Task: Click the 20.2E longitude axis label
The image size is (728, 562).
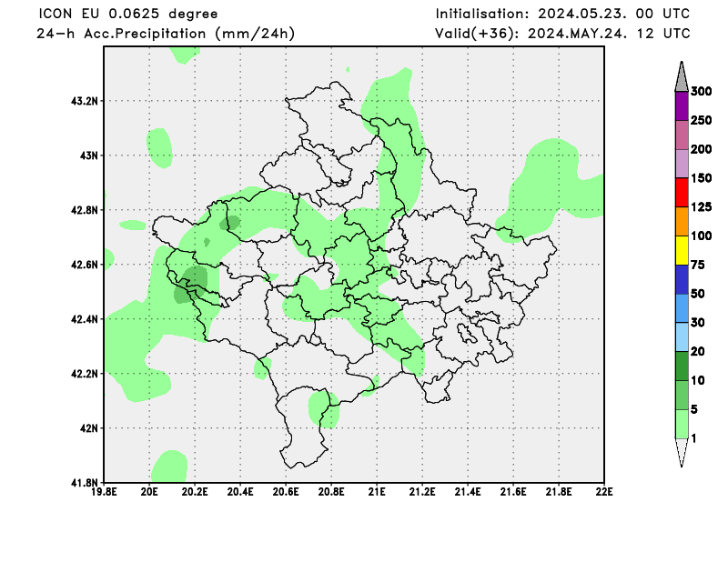Action: pyautogui.click(x=195, y=491)
